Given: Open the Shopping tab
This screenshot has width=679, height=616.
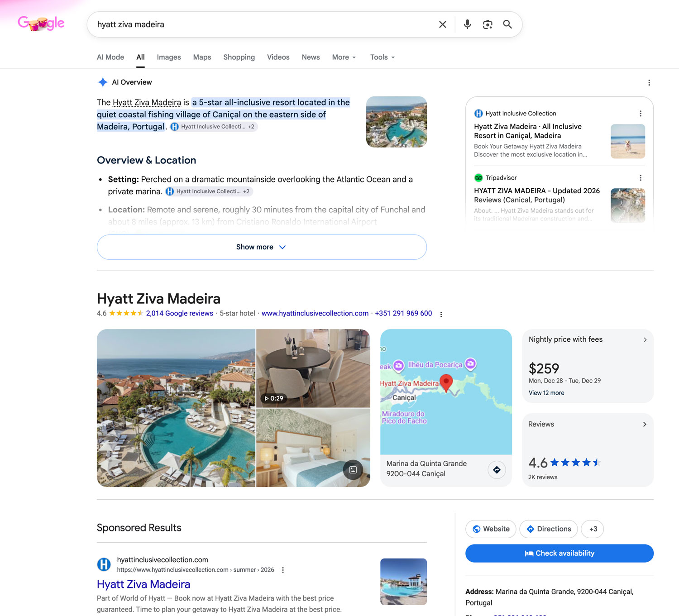Looking at the screenshot, I should click(x=239, y=57).
